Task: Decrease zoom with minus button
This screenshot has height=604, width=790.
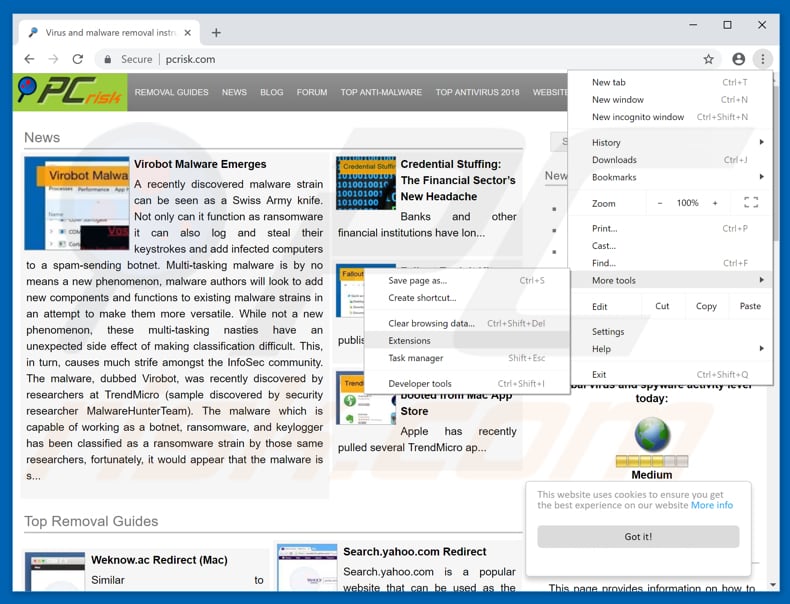Action: pos(660,203)
